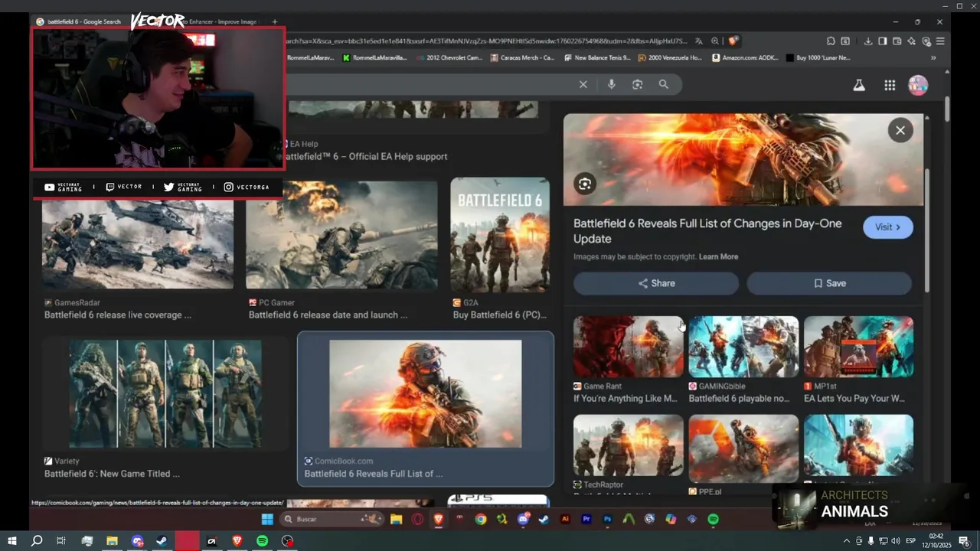Open the Battlefield 6 Day-One Update title
The width and height of the screenshot is (980, 551).
(707, 231)
